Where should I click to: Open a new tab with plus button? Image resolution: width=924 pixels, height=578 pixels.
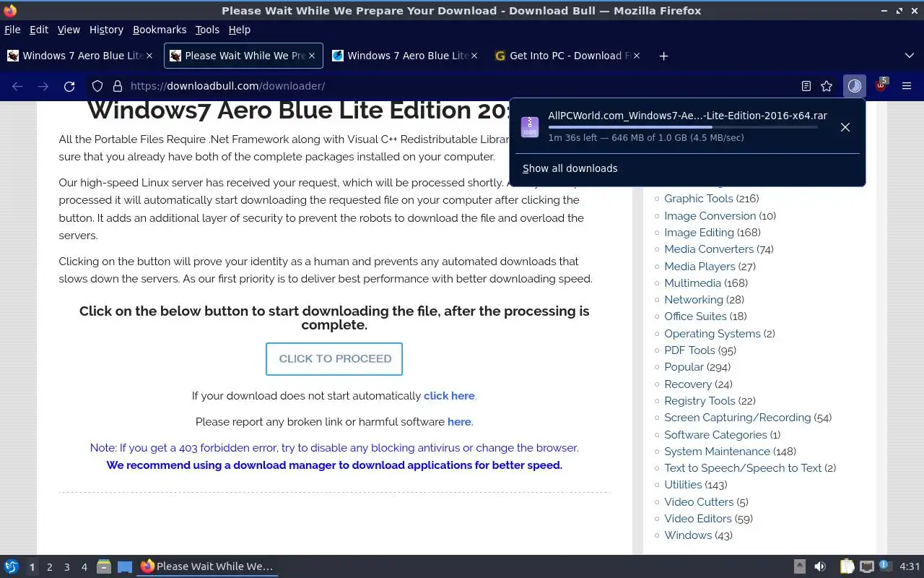[663, 56]
